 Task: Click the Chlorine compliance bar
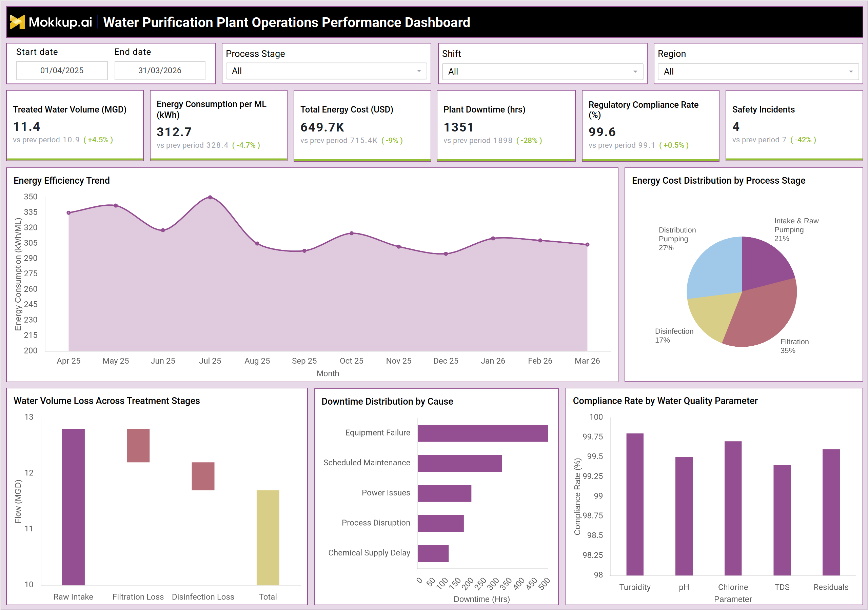733,508
